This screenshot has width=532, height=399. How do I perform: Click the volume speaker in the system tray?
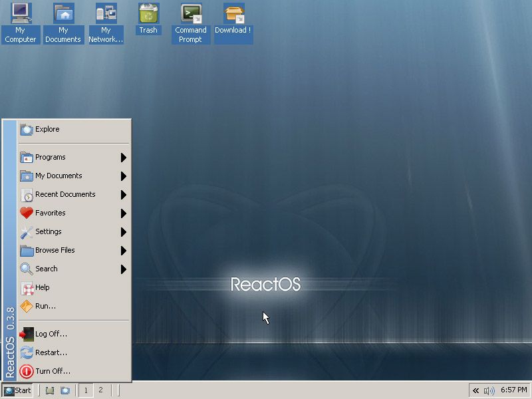pos(490,390)
